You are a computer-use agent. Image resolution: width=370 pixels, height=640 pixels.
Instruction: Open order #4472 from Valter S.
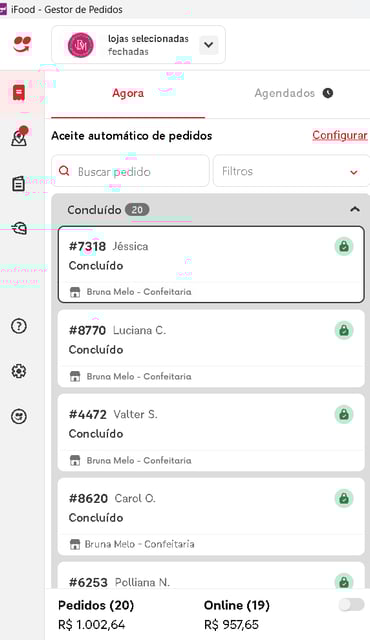pos(211,432)
